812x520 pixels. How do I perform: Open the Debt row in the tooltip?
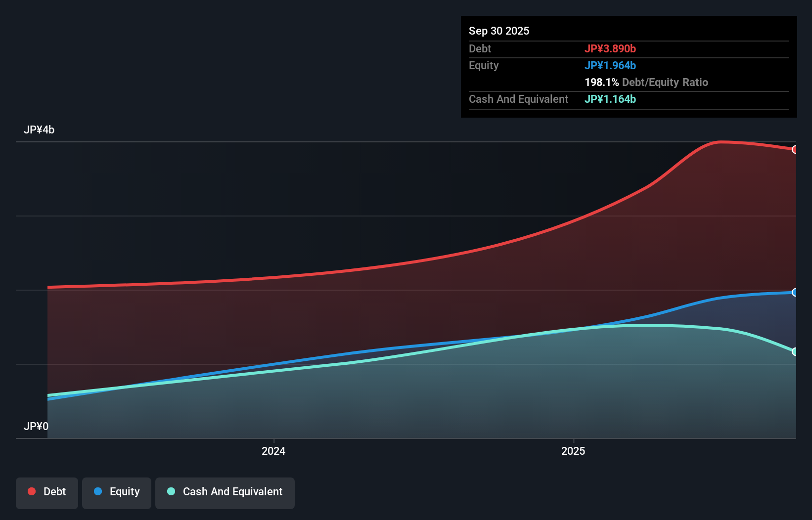480,48
